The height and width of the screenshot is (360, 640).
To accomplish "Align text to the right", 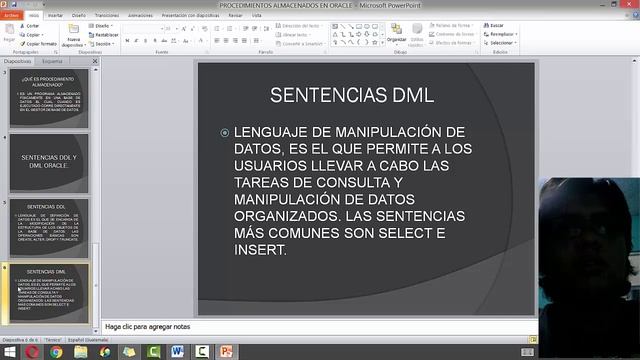I will click(235, 41).
